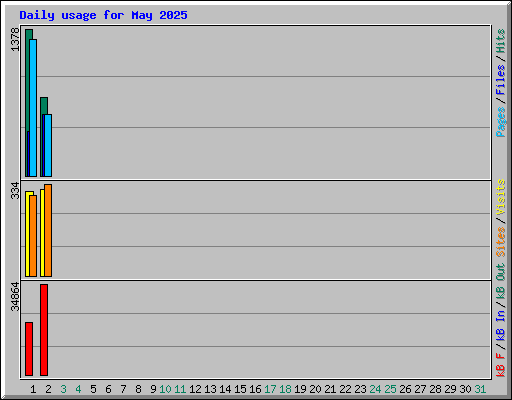The width and height of the screenshot is (512, 400).
Task: Click day 30 on the x-axis
Action: [465, 389]
